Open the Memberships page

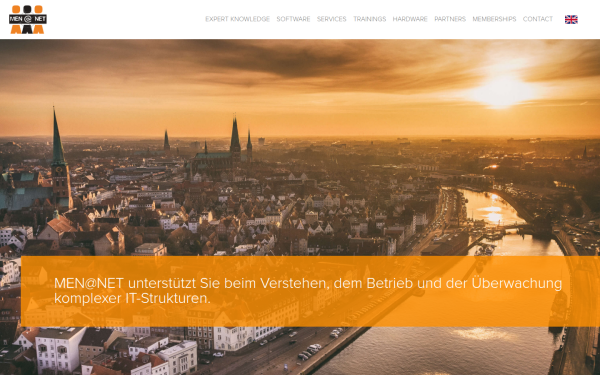tap(494, 19)
